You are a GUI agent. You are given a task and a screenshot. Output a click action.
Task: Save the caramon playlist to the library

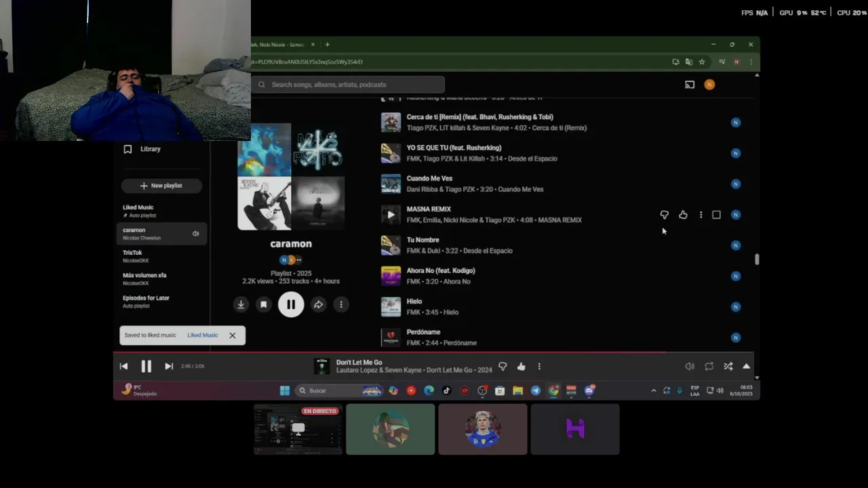tap(264, 304)
